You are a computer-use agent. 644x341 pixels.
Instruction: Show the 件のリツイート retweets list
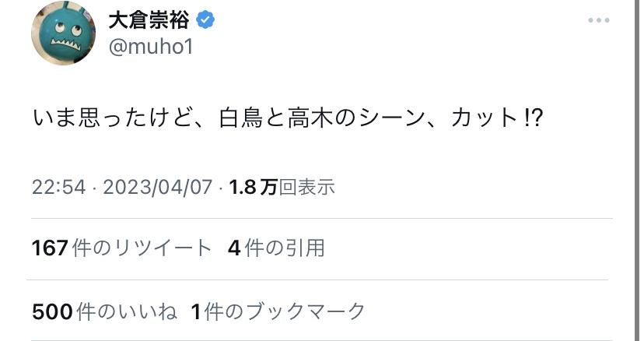click(x=141, y=248)
